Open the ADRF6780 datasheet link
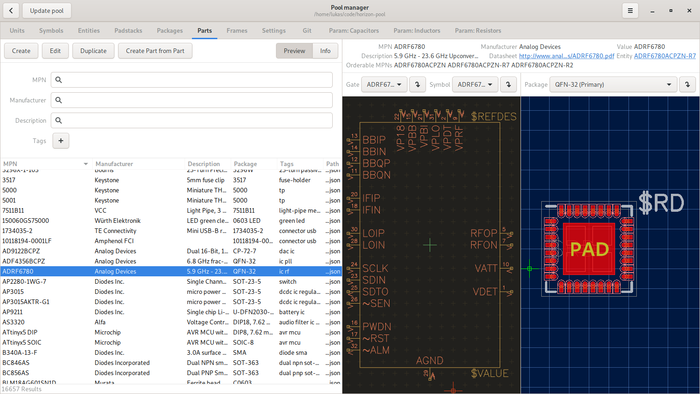 [x=567, y=56]
